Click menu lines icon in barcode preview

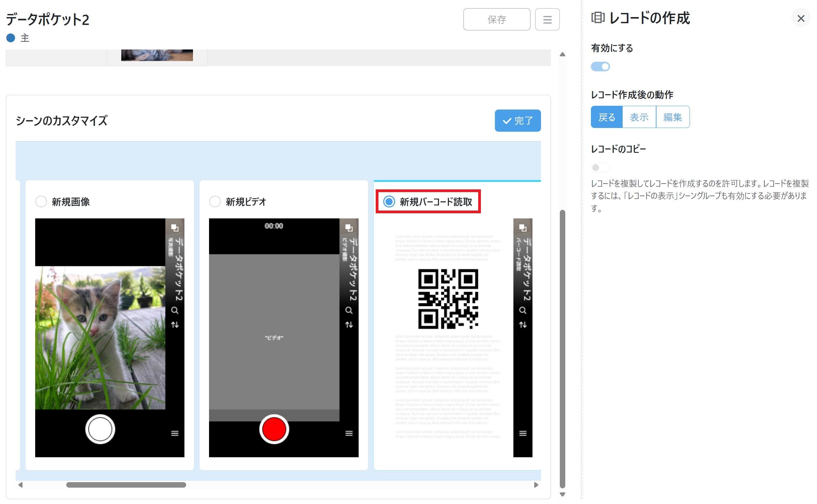point(523,433)
